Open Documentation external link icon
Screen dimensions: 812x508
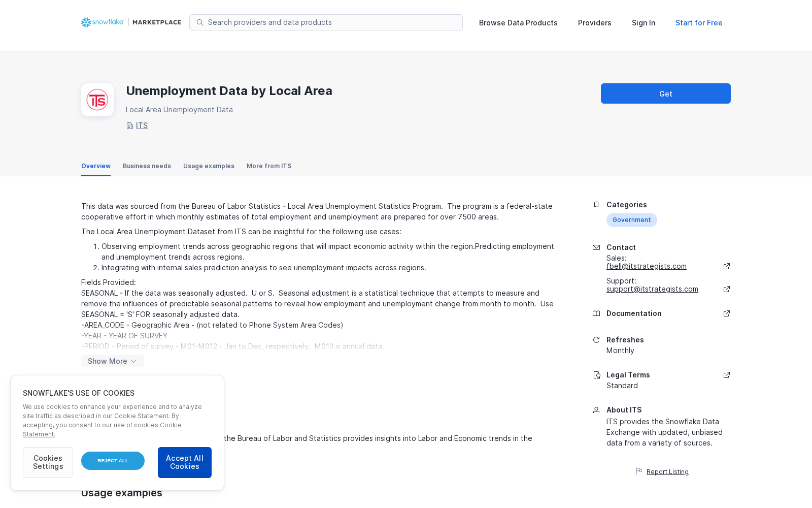727,313
